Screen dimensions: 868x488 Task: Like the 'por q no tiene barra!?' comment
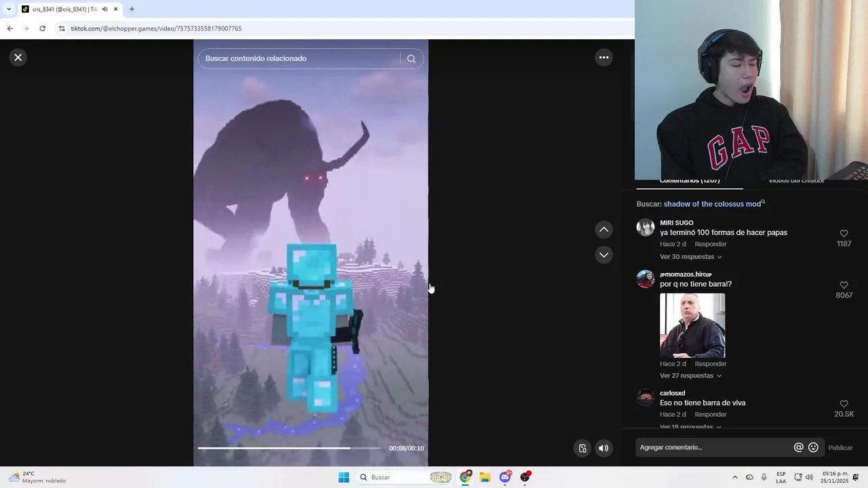[844, 285]
